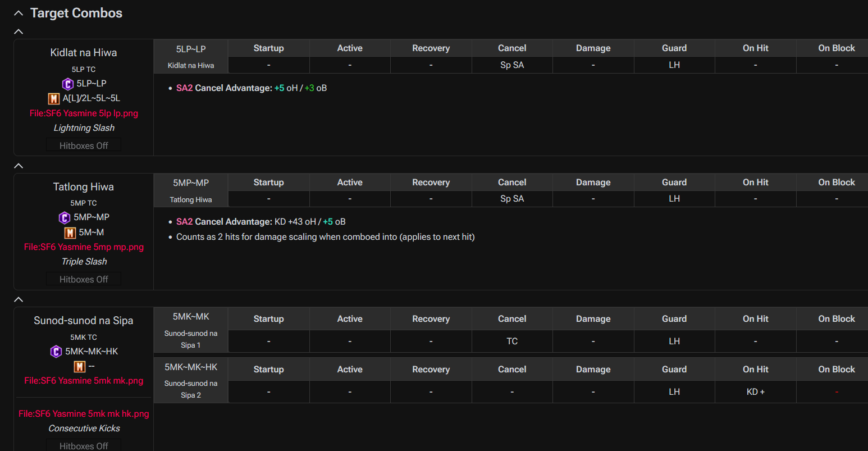
Task: Click the On Hit header in the 5MP~MP table
Action: 756,183
